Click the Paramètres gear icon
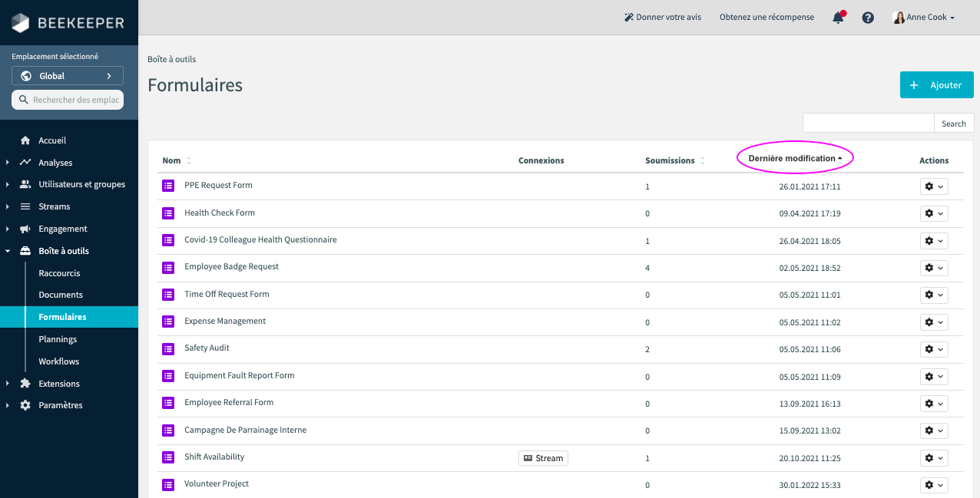 [25, 405]
